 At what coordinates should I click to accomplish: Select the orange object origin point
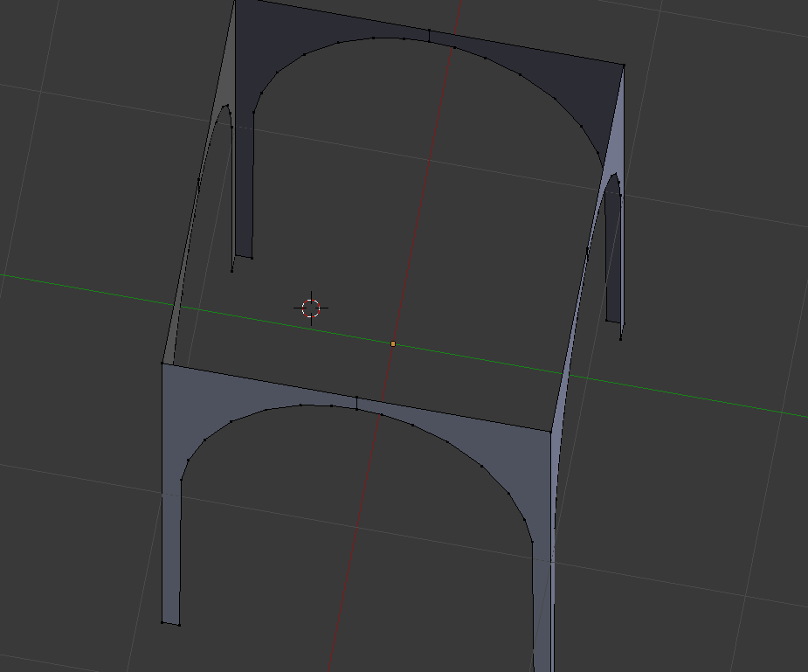(x=393, y=343)
